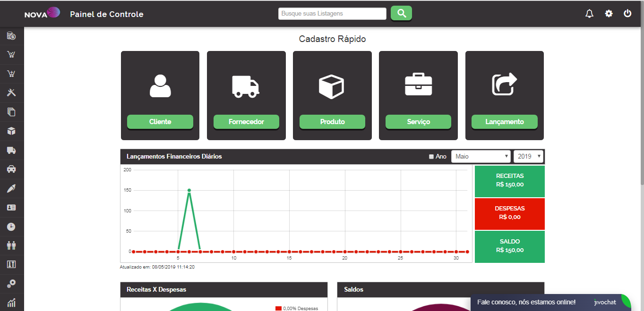Toggle the Ano checkbox
644x311 pixels.
tap(431, 157)
